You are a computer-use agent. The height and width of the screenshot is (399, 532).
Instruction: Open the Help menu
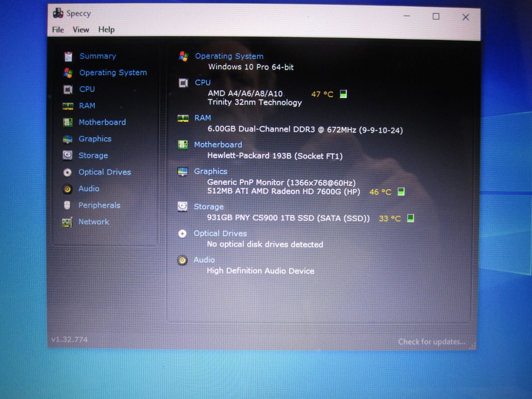coord(106,30)
